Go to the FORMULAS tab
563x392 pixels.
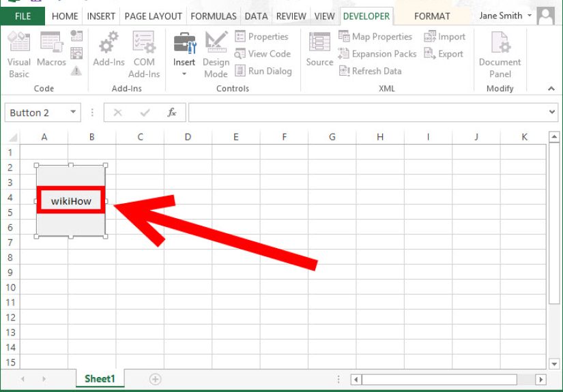[x=214, y=16]
